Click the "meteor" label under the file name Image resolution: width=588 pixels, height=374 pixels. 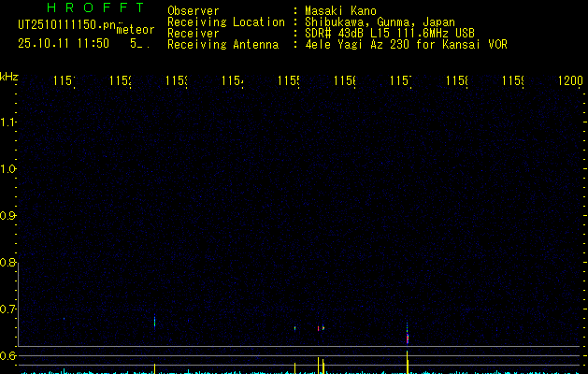click(136, 30)
